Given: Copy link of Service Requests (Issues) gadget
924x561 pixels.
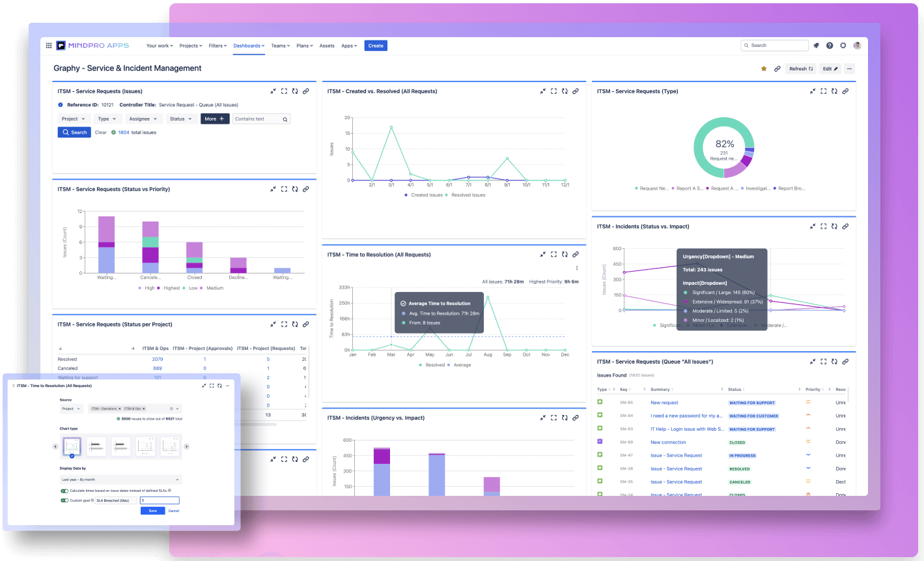Looking at the screenshot, I should click(x=305, y=91).
